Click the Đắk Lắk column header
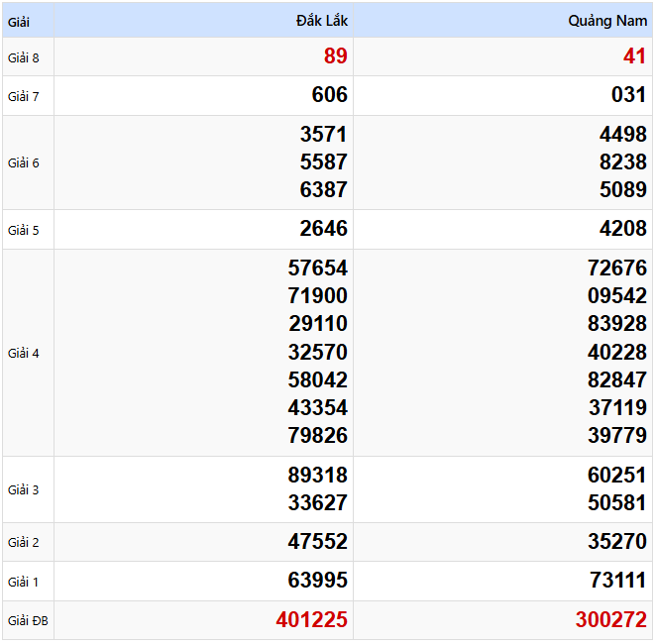This screenshot has width=656, height=644. click(321, 21)
